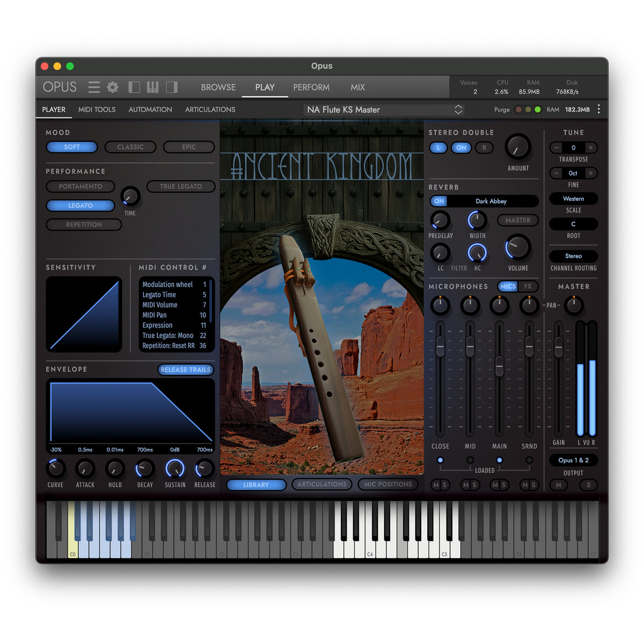
Task: Select the Classic mood
Action: 130,147
